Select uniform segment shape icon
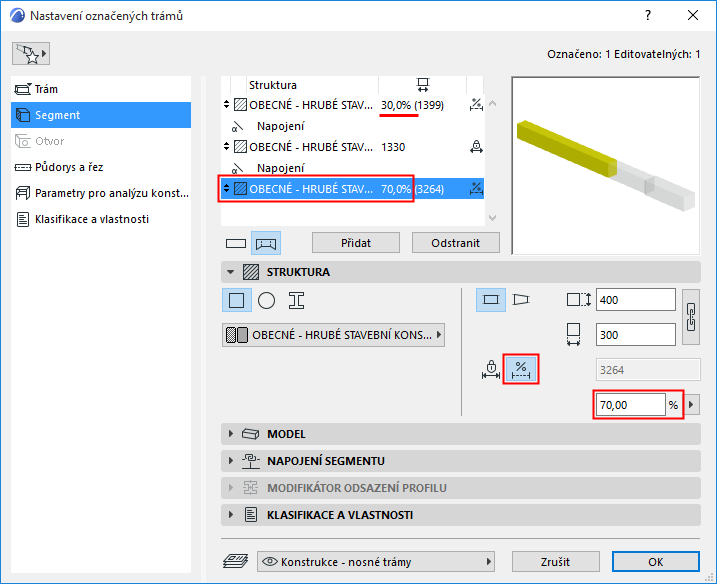 click(491, 300)
